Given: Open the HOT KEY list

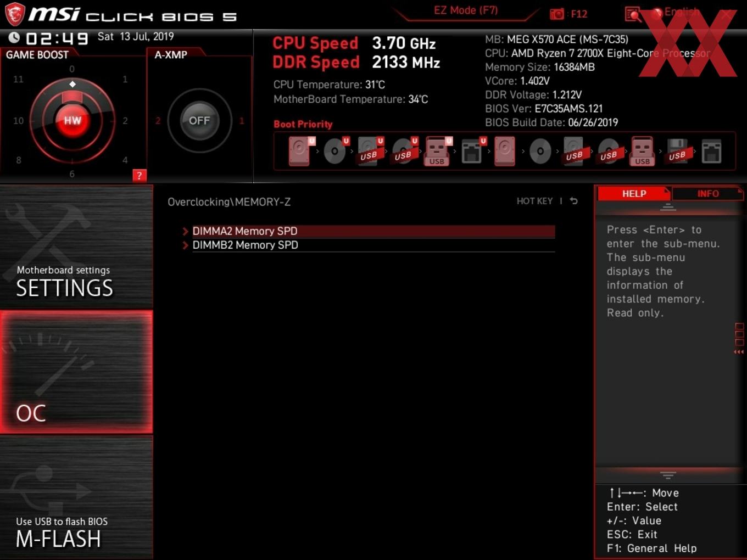Looking at the screenshot, I should (534, 201).
